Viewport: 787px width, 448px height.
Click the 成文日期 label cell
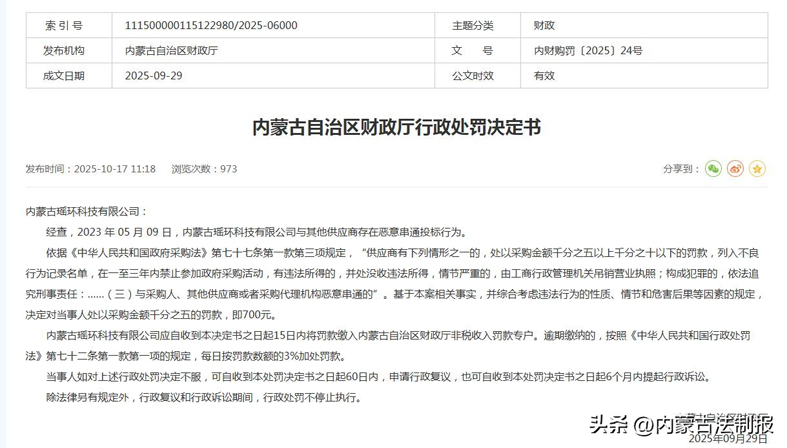tap(69, 76)
